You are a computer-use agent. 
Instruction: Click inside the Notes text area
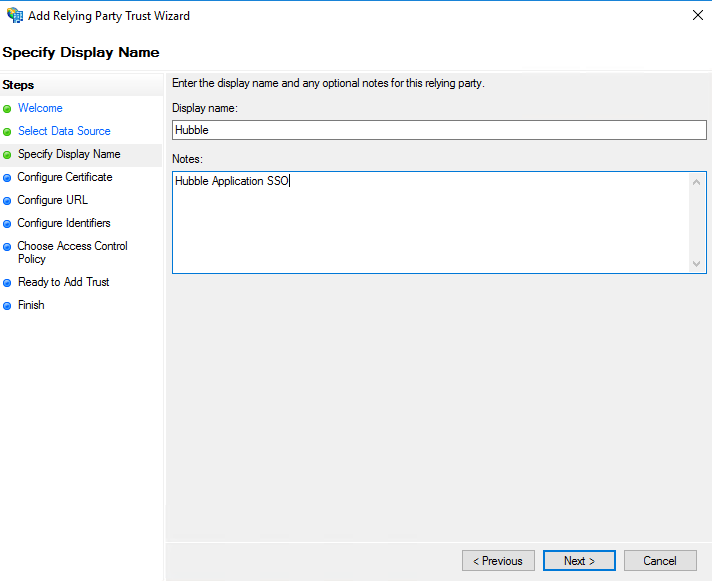[430, 222]
